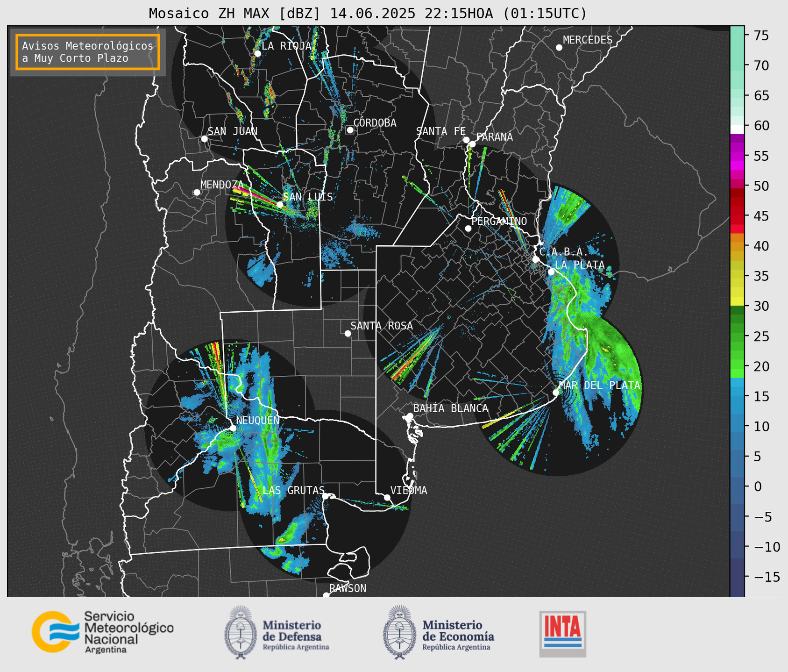Click the Córdoba city marker dot
The width and height of the screenshot is (788, 672).
[350, 130]
